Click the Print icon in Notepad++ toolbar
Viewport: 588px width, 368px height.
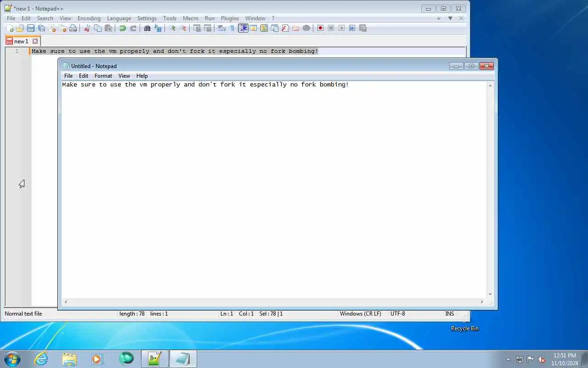pos(73,28)
